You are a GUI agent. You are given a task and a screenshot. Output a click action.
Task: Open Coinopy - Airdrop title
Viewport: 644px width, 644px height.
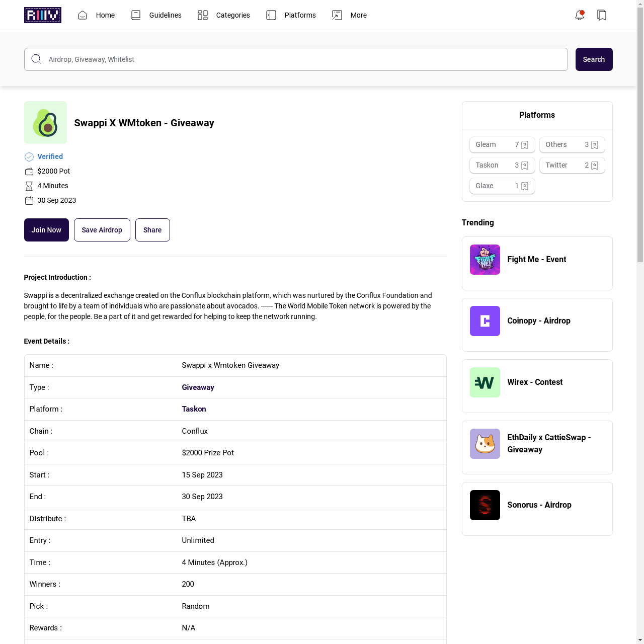[539, 321]
